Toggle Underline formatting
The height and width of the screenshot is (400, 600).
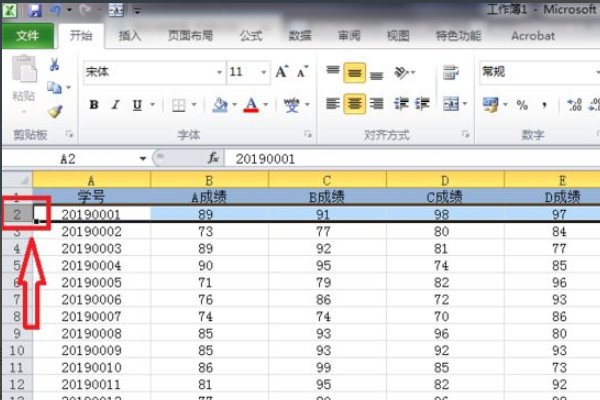coord(137,105)
